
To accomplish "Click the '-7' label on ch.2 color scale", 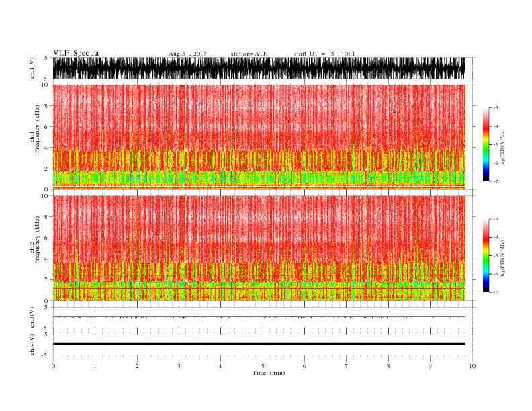I will pyautogui.click(x=495, y=292).
